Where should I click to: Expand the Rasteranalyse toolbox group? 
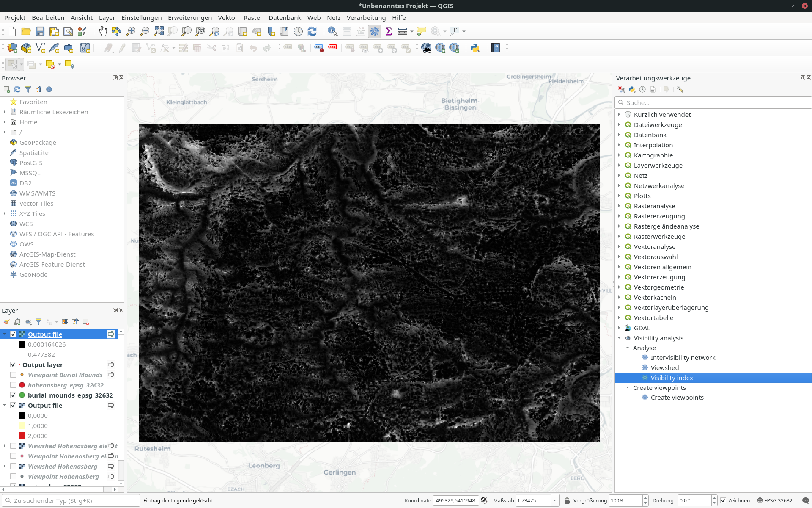[619, 206]
